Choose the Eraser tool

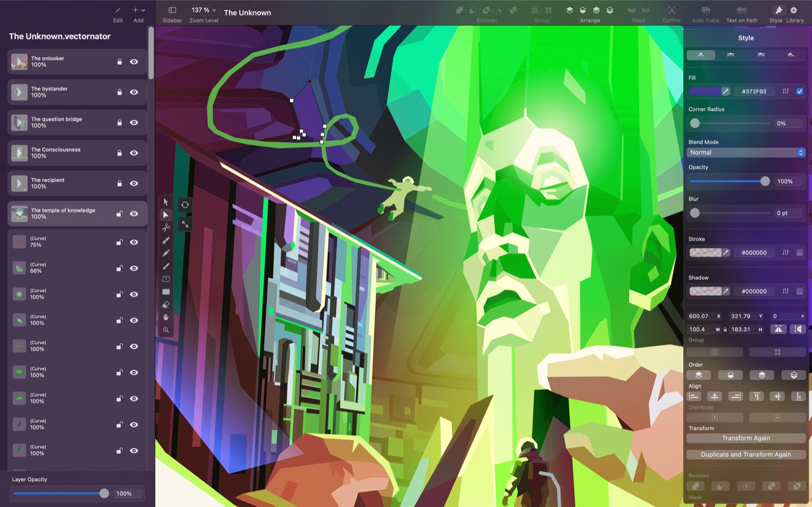166,305
